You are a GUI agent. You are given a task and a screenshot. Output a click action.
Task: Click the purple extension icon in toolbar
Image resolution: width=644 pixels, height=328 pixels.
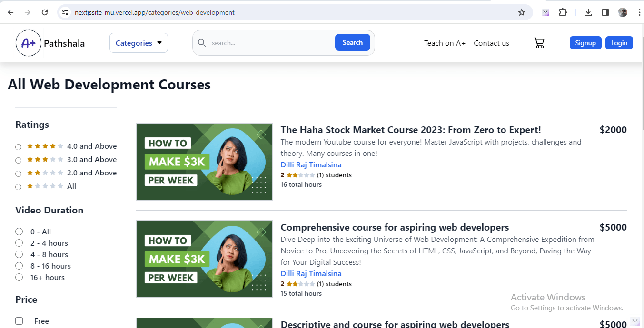[x=545, y=12]
